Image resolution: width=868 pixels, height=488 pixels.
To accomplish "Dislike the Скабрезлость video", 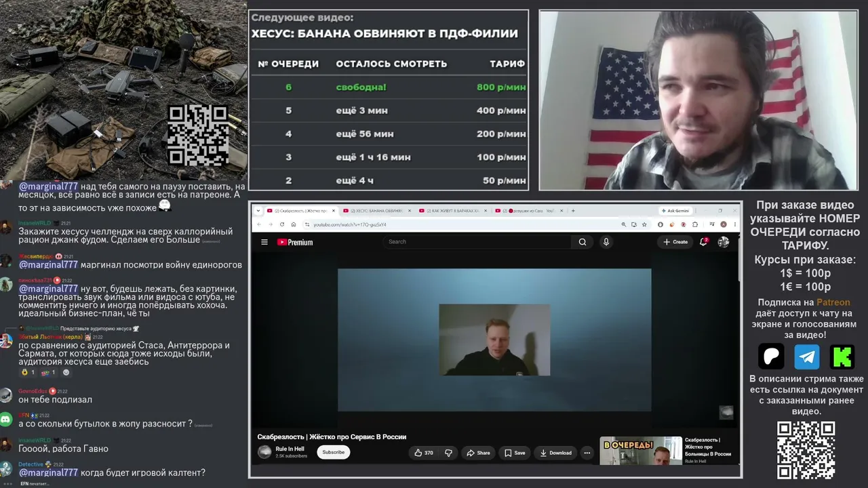I will click(448, 453).
